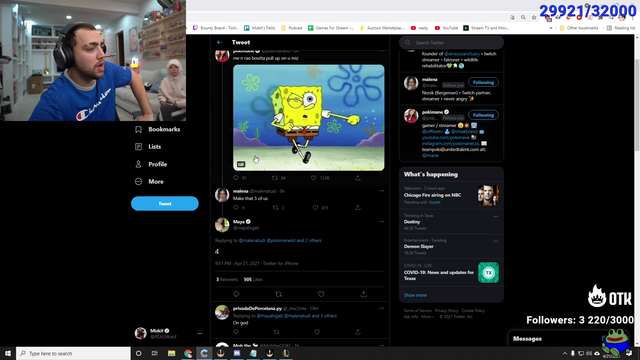The height and width of the screenshot is (360, 640).
Task: Like pokimane's SpongeBob GIF tweet
Action: click(x=313, y=178)
